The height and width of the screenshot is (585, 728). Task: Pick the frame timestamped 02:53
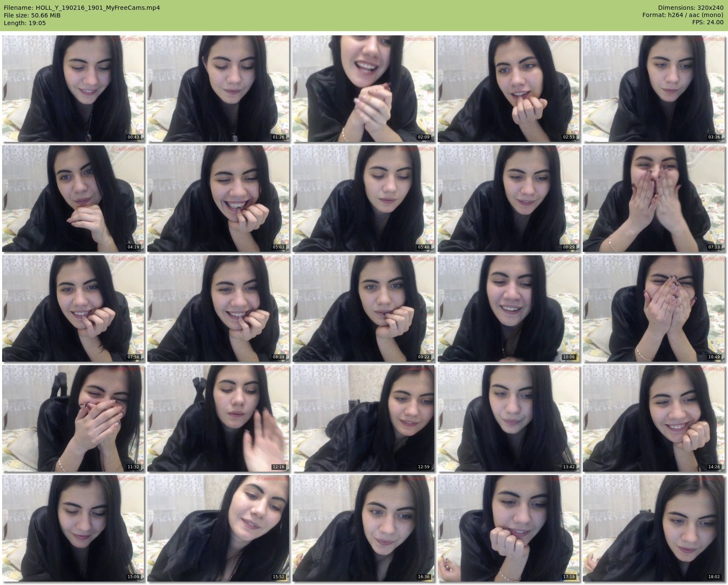tap(509, 89)
